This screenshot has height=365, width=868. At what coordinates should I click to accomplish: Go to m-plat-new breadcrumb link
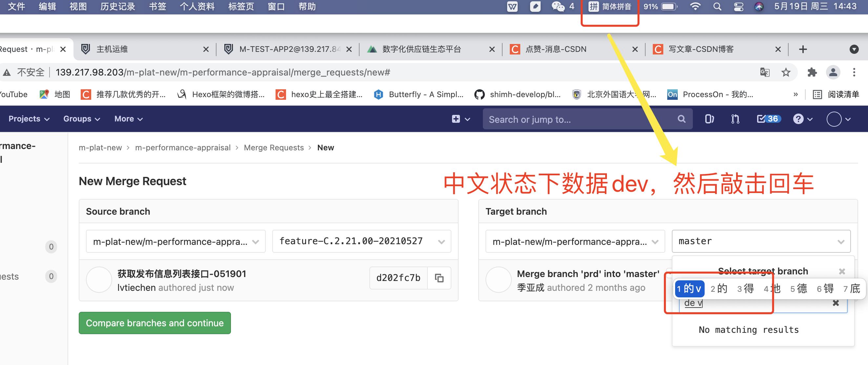[100, 148]
